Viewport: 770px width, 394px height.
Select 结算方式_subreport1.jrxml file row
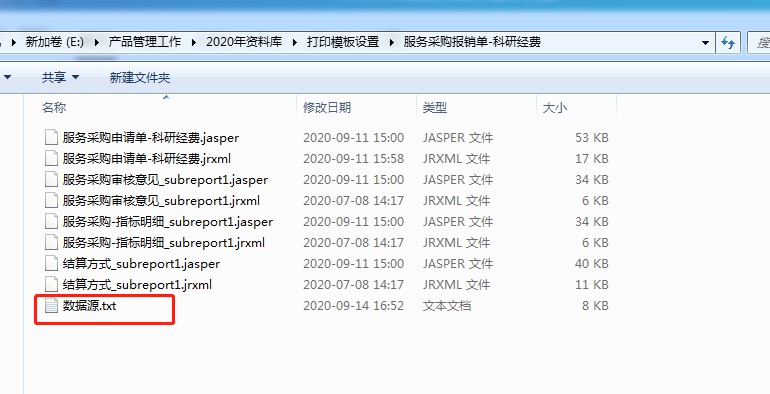[x=327, y=284]
